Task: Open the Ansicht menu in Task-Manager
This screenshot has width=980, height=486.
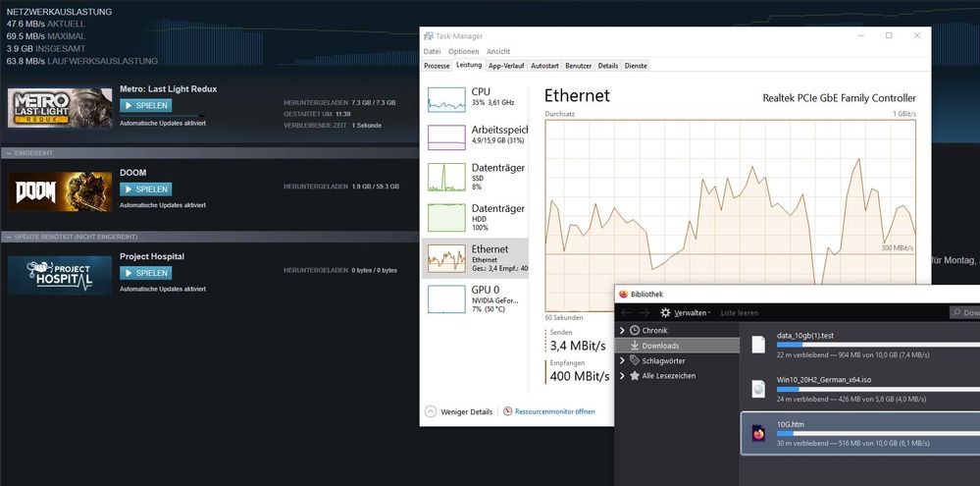Action: click(x=498, y=51)
